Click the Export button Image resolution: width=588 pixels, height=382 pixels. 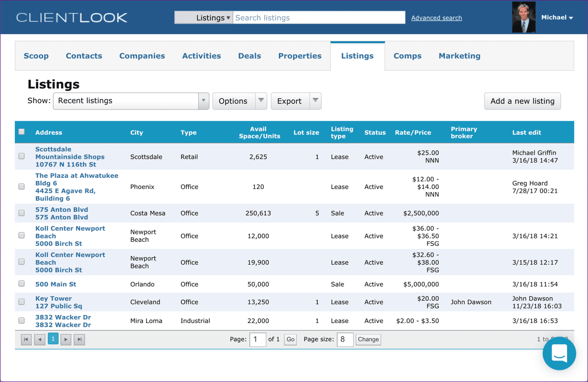(x=290, y=101)
